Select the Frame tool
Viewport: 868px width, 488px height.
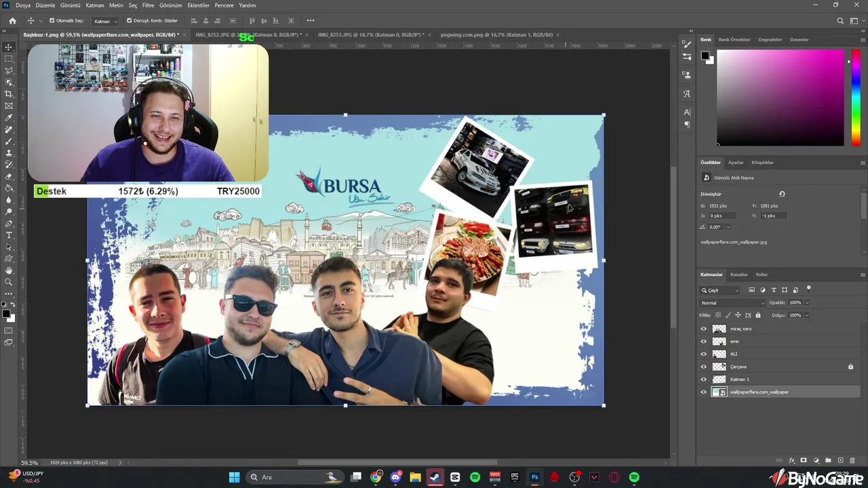tap(9, 106)
